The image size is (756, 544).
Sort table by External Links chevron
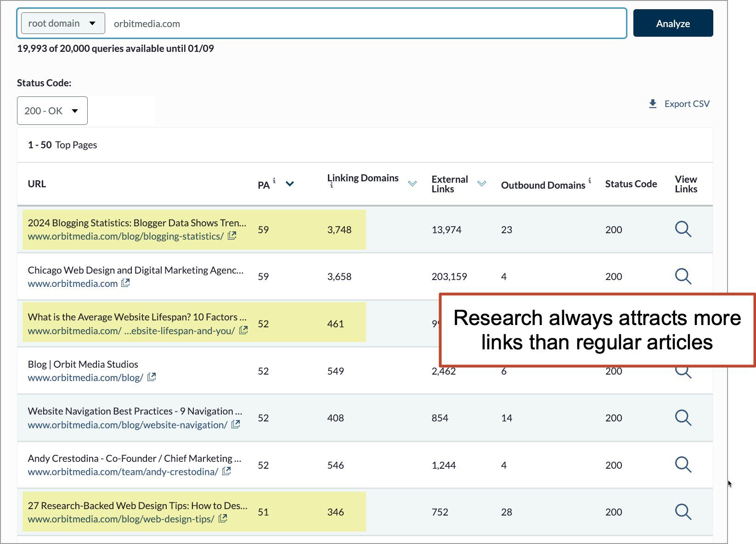coord(481,184)
